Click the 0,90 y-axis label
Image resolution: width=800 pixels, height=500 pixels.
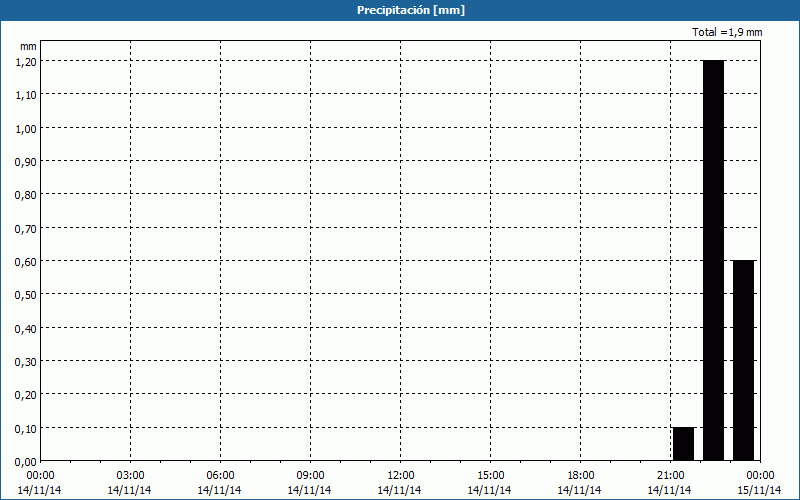click(25, 162)
